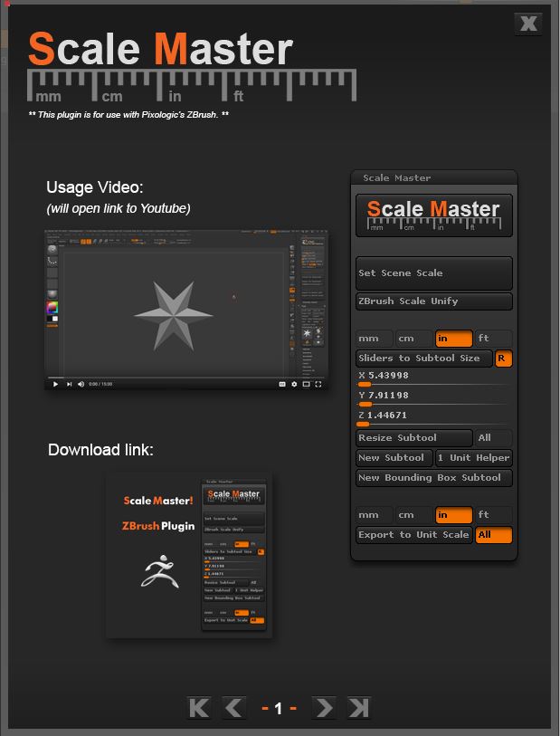
Task: Click the Set Scene Scale button
Action: coord(434,272)
